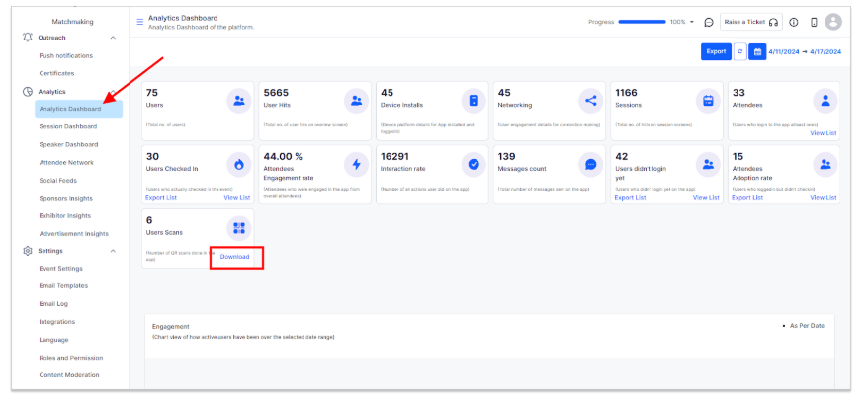
Task: Download the Users Scans report
Action: [234, 257]
